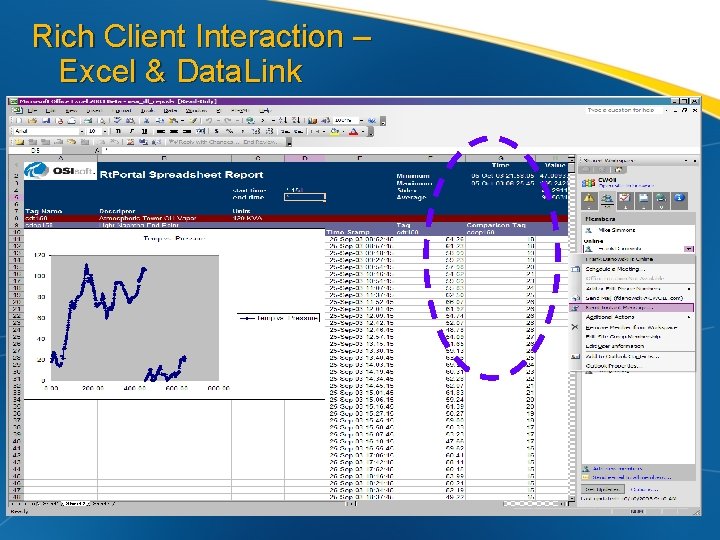The image size is (720, 540).
Task: Choose Outlook Properties menu entry
Action: [632, 366]
